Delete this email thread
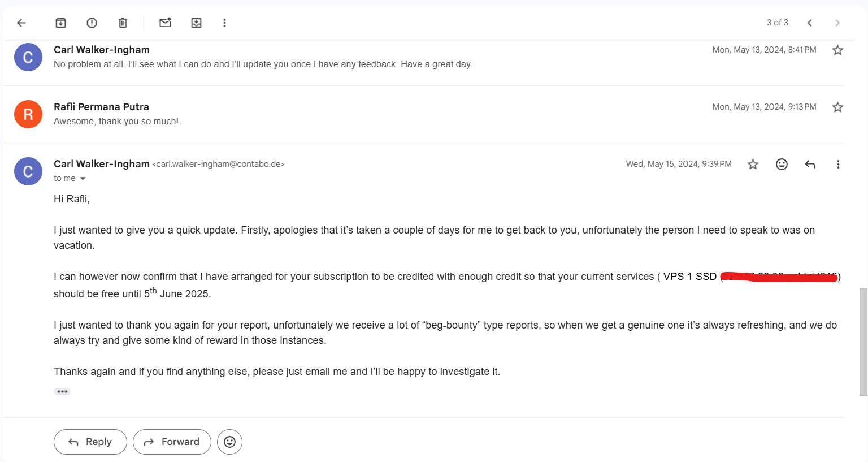This screenshot has height=462, width=868. [123, 23]
